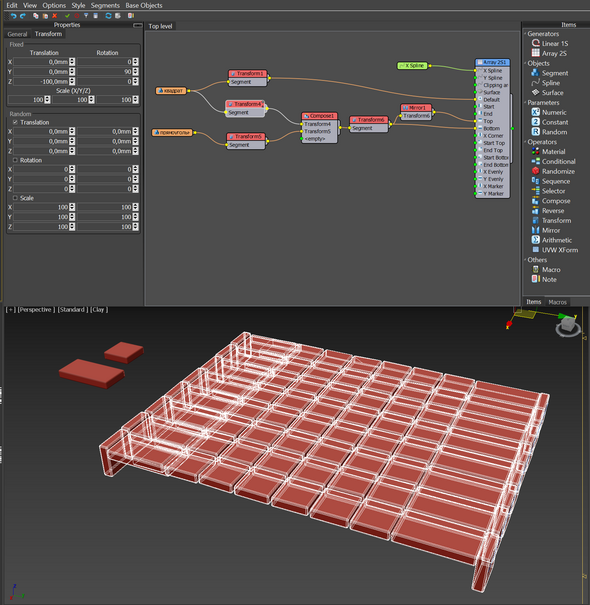Collapse the Objects group
This screenshot has width=590, height=605.
coord(526,63)
